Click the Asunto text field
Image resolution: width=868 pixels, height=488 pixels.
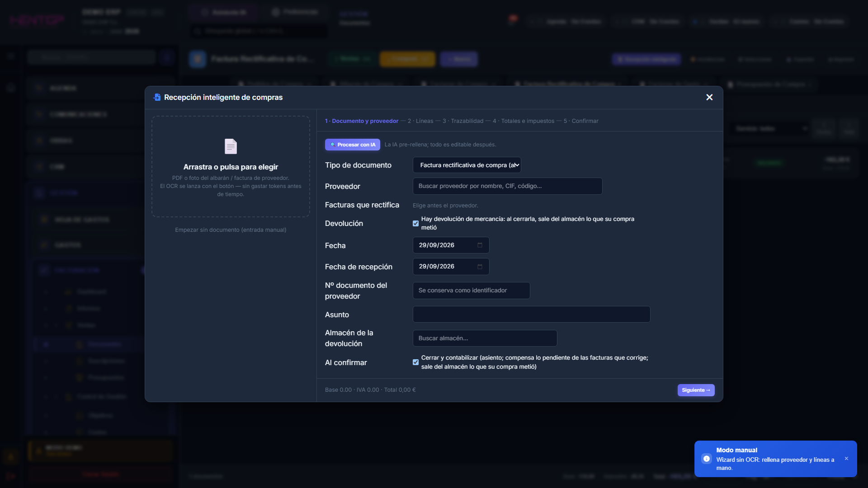click(531, 314)
